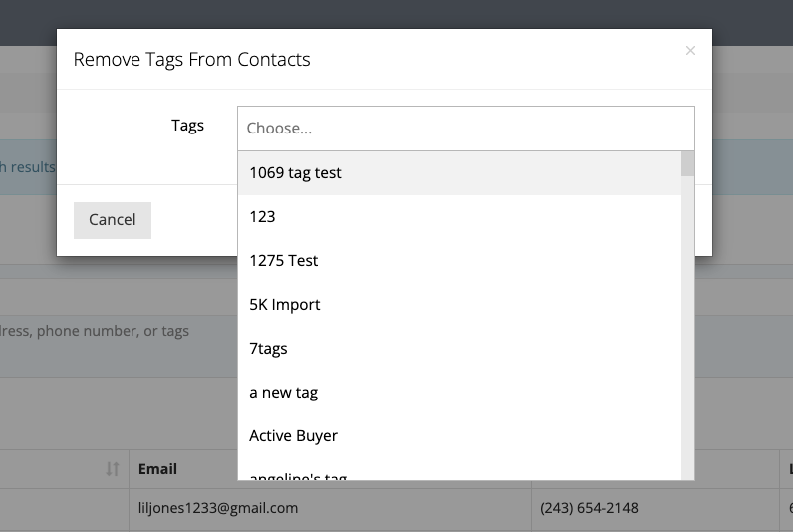Click the sort arrows icon left of Email

coord(113,469)
